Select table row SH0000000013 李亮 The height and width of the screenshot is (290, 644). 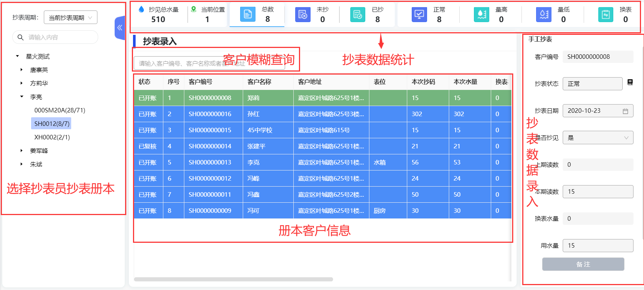(323, 162)
